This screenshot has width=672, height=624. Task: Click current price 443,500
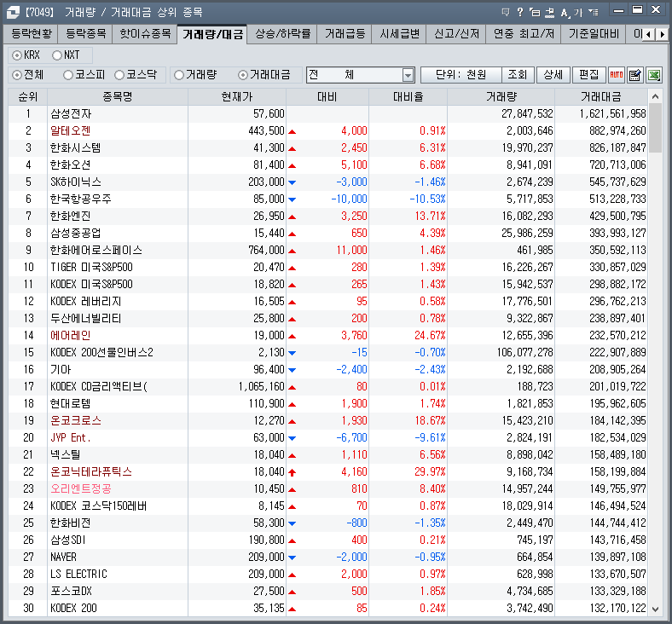[x=266, y=131]
